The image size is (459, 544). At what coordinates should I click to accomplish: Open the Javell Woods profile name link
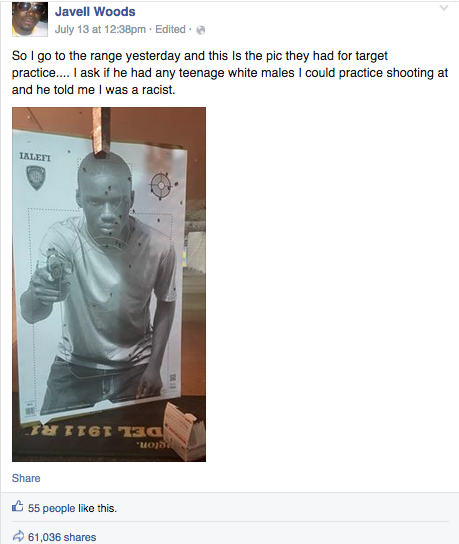click(95, 12)
